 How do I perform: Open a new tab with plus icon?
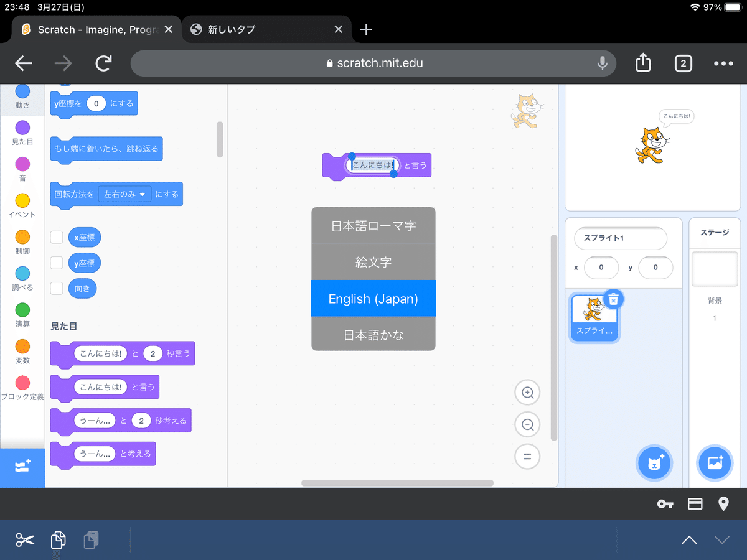tap(367, 29)
